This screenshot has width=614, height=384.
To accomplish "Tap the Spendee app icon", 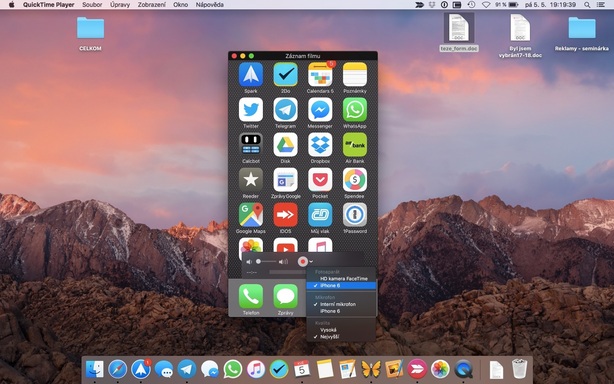I will point(355,180).
